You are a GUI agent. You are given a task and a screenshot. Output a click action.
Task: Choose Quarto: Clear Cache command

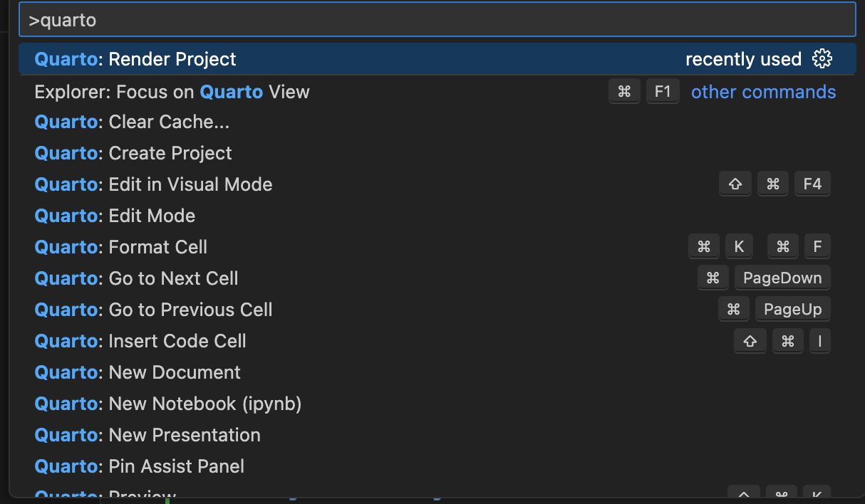(437, 122)
